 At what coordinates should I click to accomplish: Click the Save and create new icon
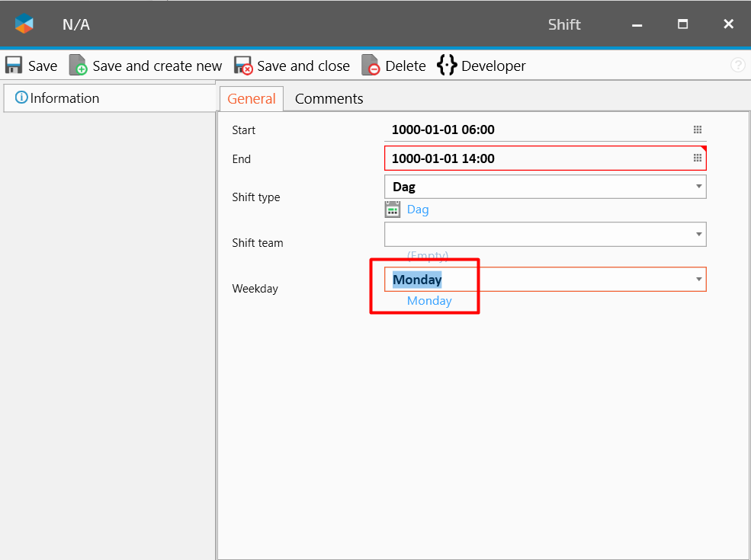click(78, 66)
